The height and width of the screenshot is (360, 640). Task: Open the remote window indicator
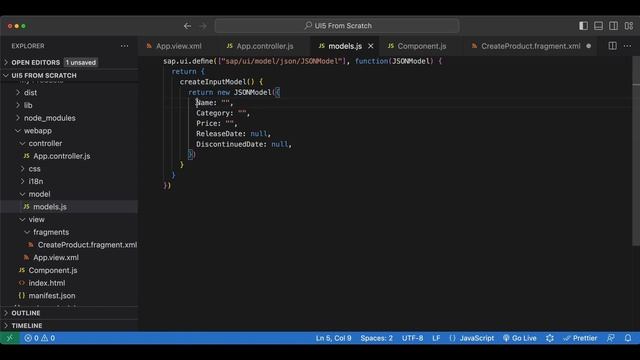(x=10, y=338)
